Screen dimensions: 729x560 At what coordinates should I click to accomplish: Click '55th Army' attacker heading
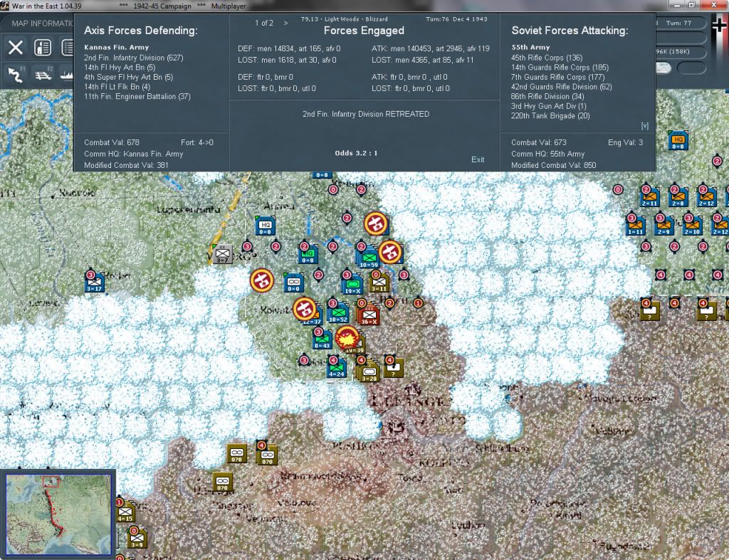pyautogui.click(x=530, y=48)
